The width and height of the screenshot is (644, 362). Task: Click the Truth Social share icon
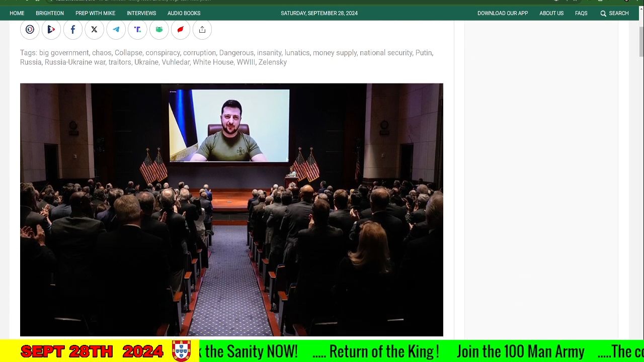(x=137, y=30)
